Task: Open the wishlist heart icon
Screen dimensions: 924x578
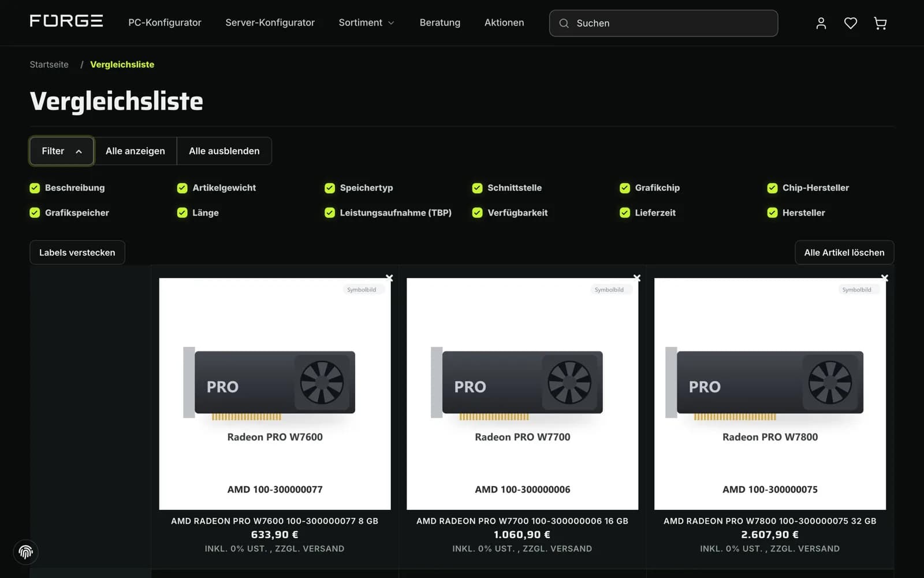Action: pyautogui.click(x=851, y=23)
